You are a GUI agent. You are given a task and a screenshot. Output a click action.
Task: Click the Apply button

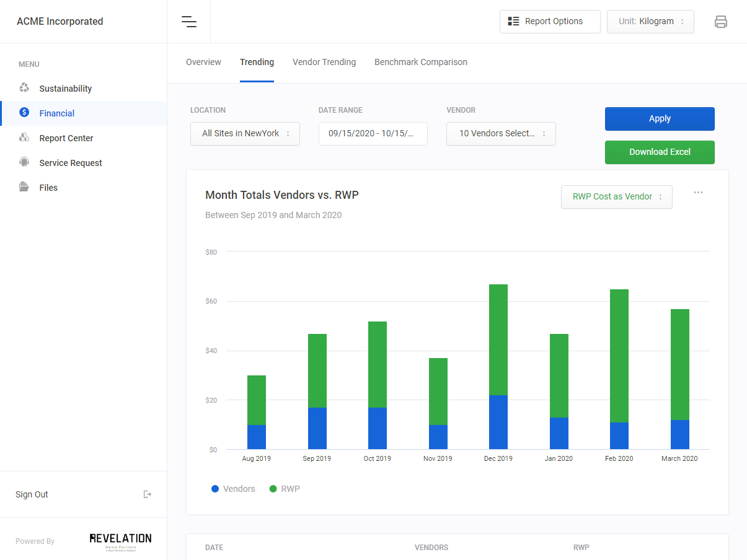click(x=660, y=119)
